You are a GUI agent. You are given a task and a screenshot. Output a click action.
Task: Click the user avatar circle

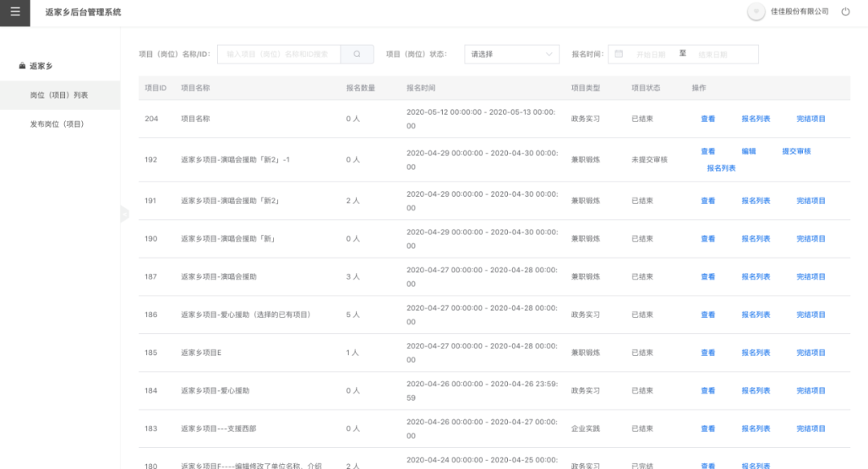point(755,12)
